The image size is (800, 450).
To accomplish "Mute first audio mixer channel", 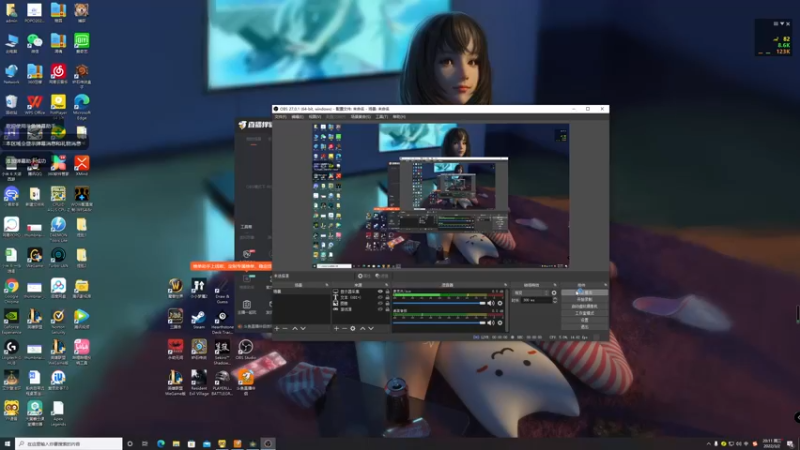I will (491, 303).
